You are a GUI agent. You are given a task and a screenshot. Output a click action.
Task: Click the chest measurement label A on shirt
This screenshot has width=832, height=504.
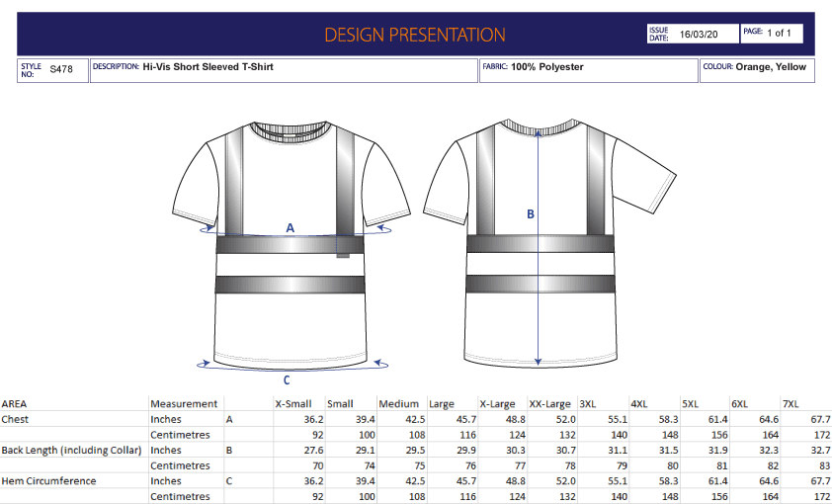point(290,228)
